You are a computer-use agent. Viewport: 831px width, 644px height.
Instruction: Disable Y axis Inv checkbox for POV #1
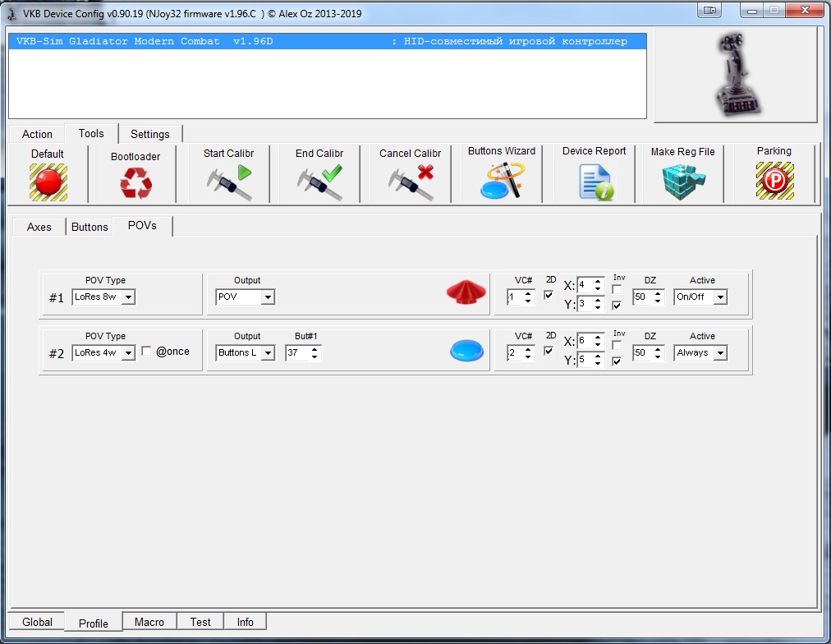[617, 306]
